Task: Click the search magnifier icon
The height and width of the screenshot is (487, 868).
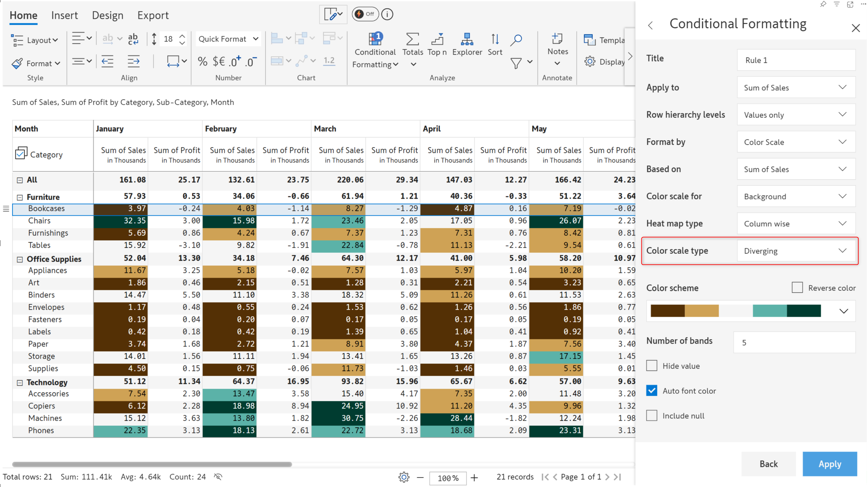Action: pos(516,40)
